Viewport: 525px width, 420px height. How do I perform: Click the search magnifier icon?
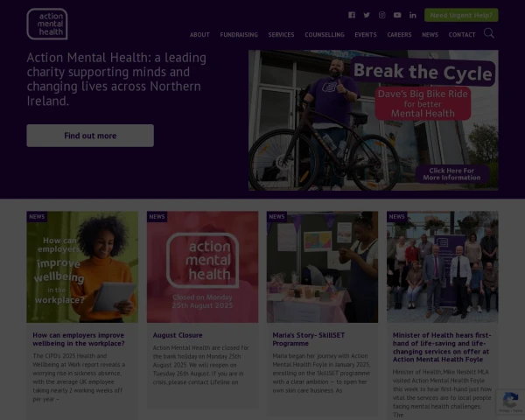tap(489, 33)
